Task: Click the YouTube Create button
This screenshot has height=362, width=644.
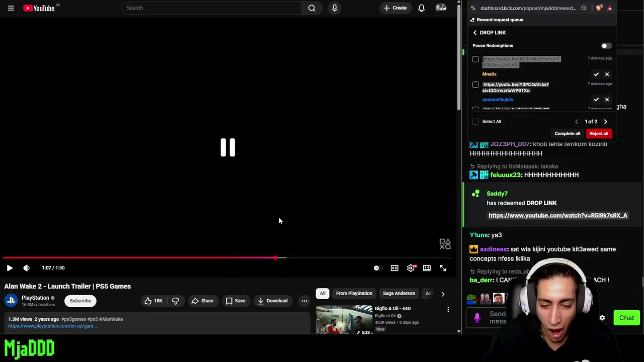Action: pos(395,8)
